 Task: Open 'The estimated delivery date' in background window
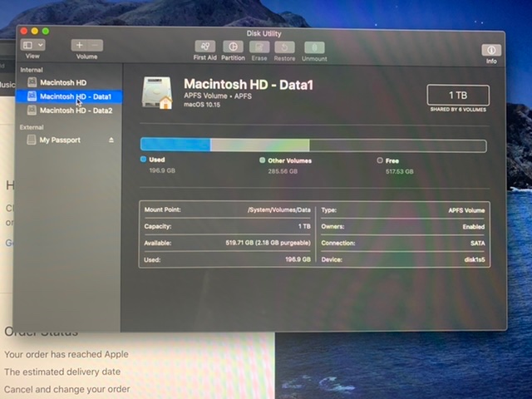point(62,372)
